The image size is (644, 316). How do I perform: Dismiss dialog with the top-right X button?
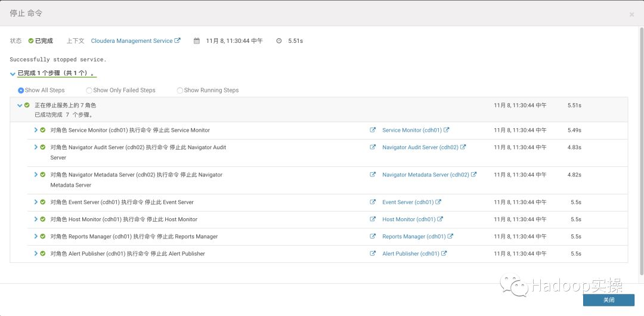click(x=631, y=14)
